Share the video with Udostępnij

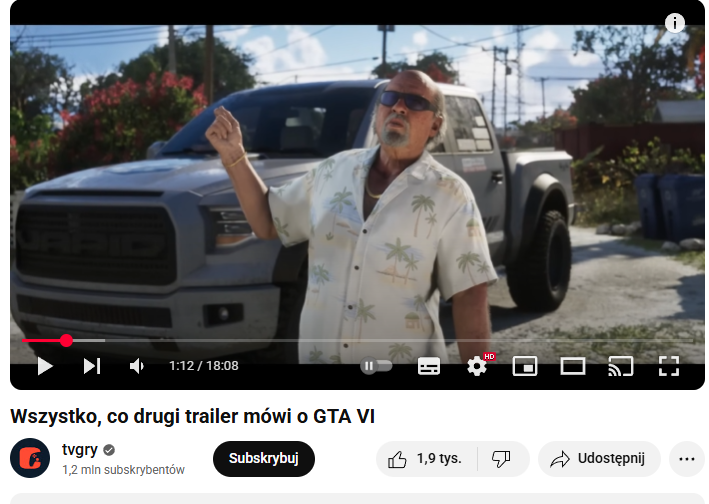pyautogui.click(x=599, y=459)
